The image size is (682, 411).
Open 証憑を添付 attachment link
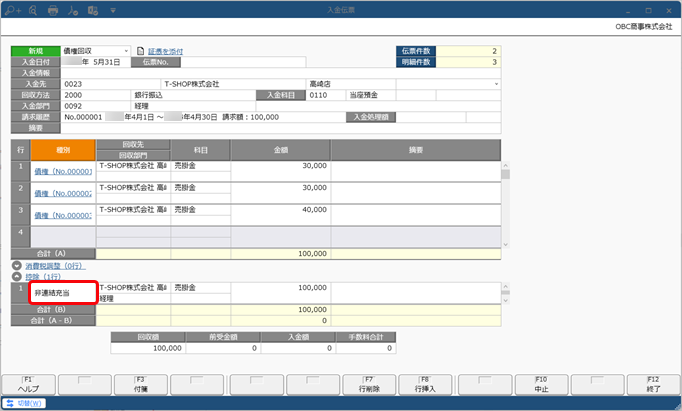click(165, 51)
